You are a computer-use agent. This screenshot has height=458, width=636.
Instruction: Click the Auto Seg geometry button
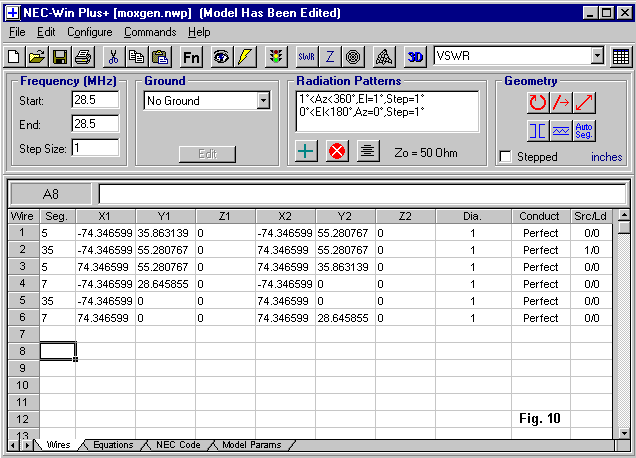(x=585, y=130)
